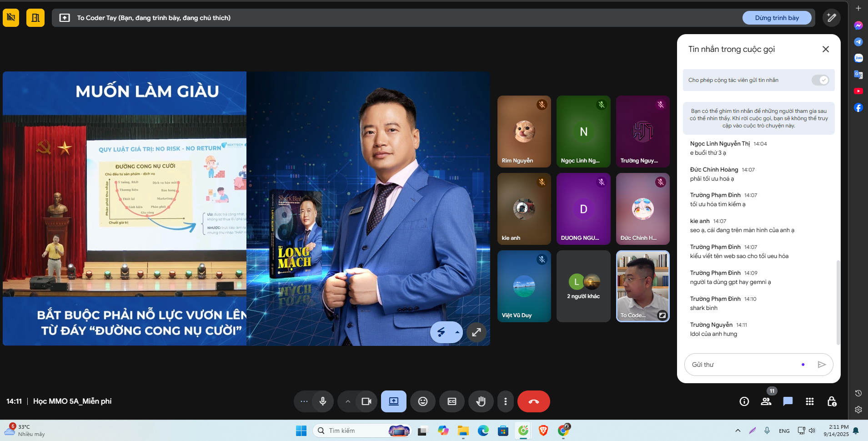The image size is (868, 441).
Task: Focus the 'Gửi thư' message field
Action: pyautogui.click(x=744, y=365)
